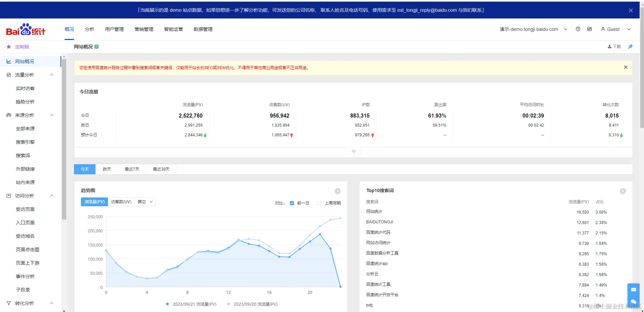Open the 趋势图 detail arrow icon

(x=338, y=191)
